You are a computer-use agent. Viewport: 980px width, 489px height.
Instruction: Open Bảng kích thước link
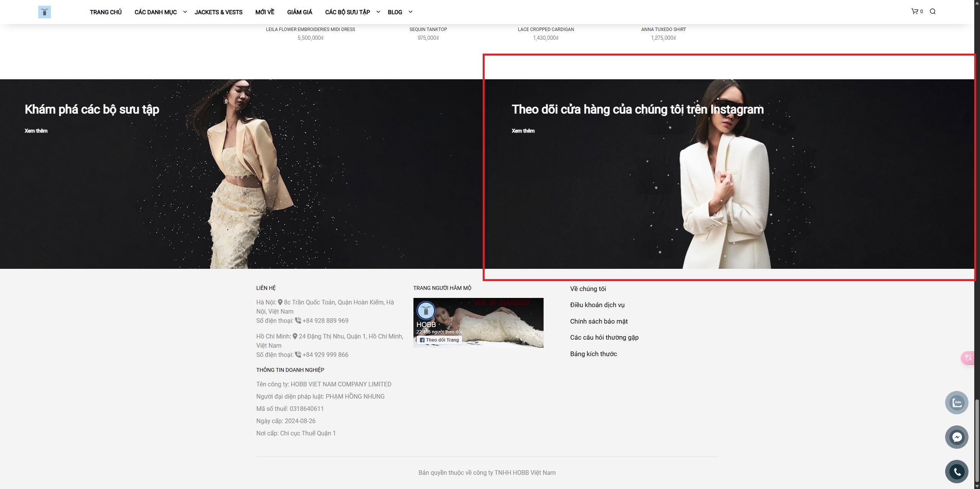[x=593, y=354]
